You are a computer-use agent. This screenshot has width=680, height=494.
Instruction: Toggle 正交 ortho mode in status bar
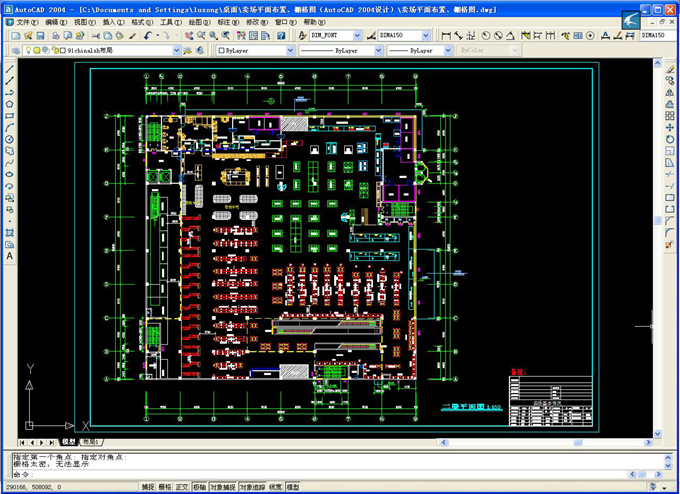tap(183, 487)
